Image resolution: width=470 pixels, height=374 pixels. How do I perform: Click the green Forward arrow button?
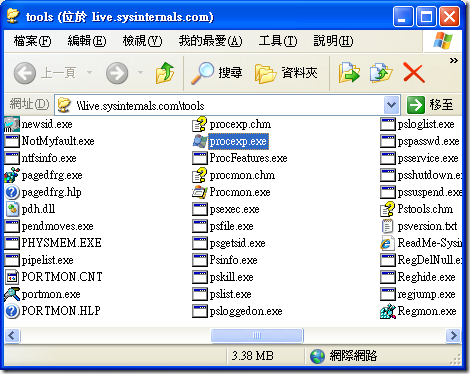[x=117, y=73]
